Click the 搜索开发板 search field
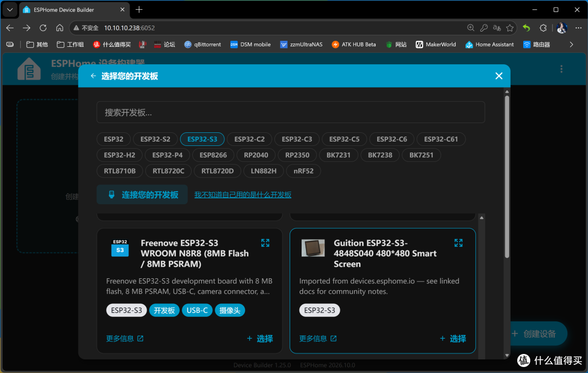The width and height of the screenshot is (588, 373). tap(291, 113)
